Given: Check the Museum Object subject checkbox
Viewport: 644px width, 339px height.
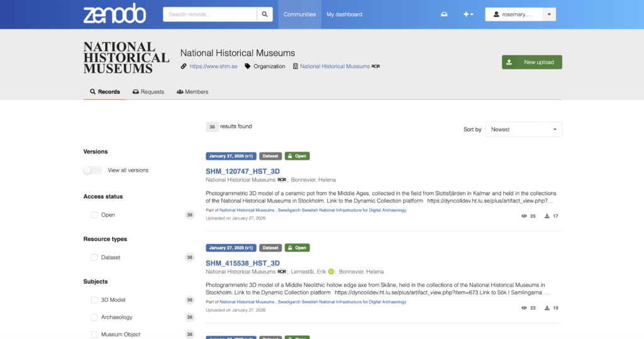Looking at the screenshot, I should pyautogui.click(x=94, y=335).
